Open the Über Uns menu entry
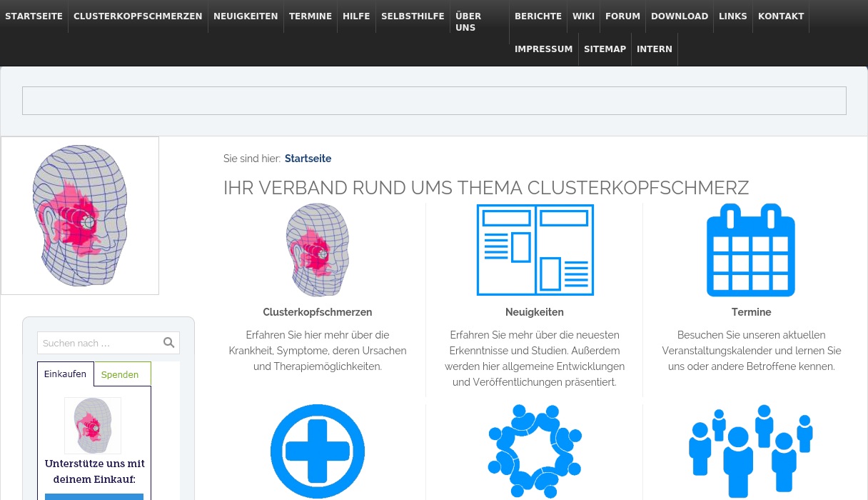 click(468, 21)
